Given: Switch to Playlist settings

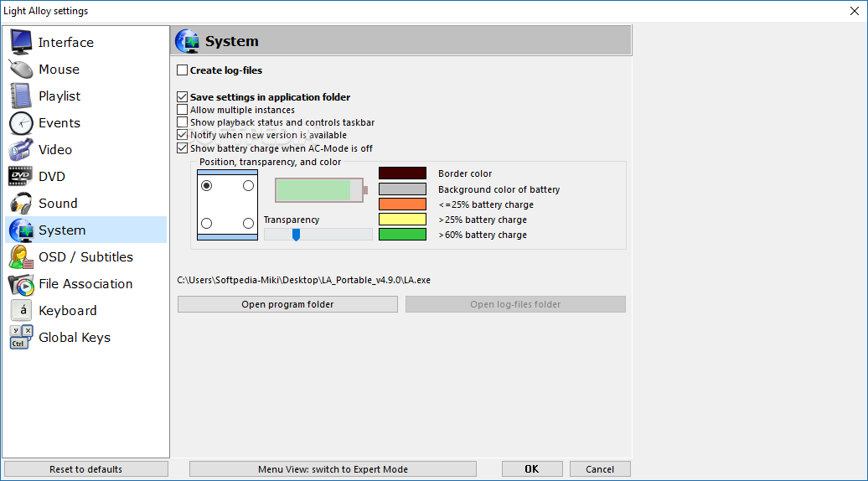Looking at the screenshot, I should 59,96.
